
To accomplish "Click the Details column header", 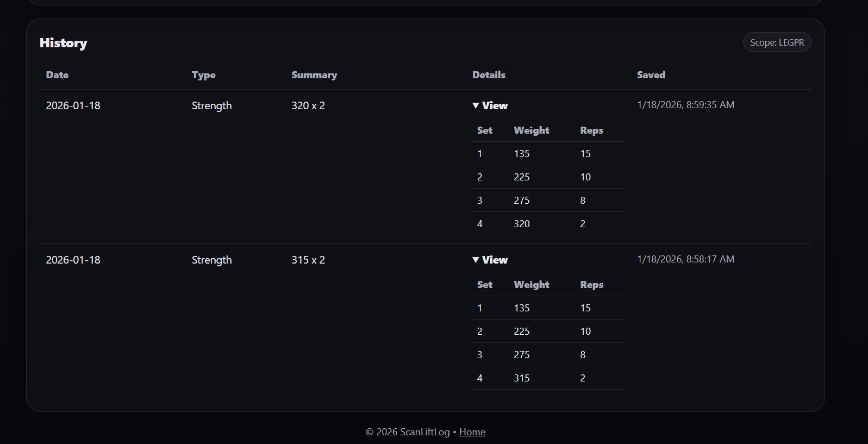I will click(x=488, y=75).
